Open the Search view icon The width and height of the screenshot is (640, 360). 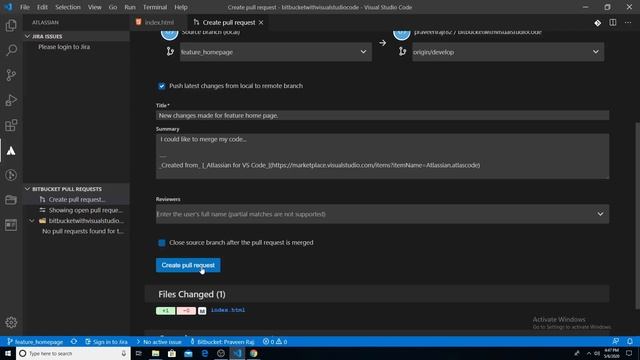[x=11, y=50]
